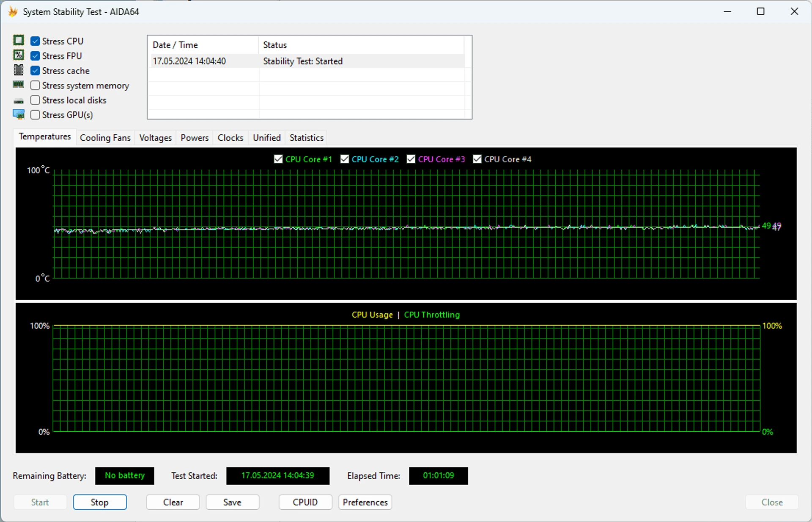The width and height of the screenshot is (812, 522).
Task: Click the Stop button
Action: pyautogui.click(x=100, y=502)
